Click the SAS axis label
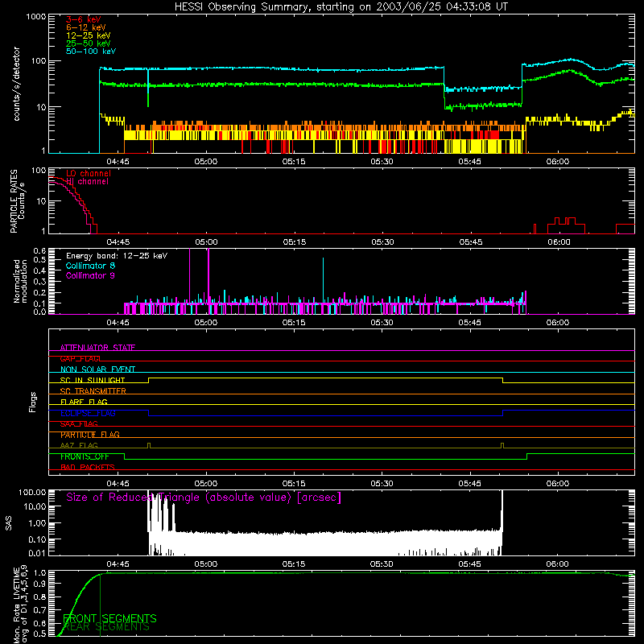This screenshot has width=644, height=644. coord(8,523)
